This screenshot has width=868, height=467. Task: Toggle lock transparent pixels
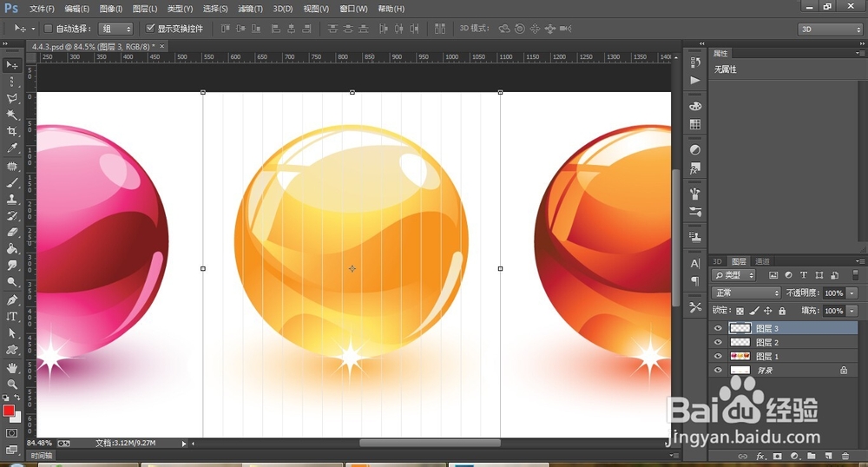(x=740, y=311)
